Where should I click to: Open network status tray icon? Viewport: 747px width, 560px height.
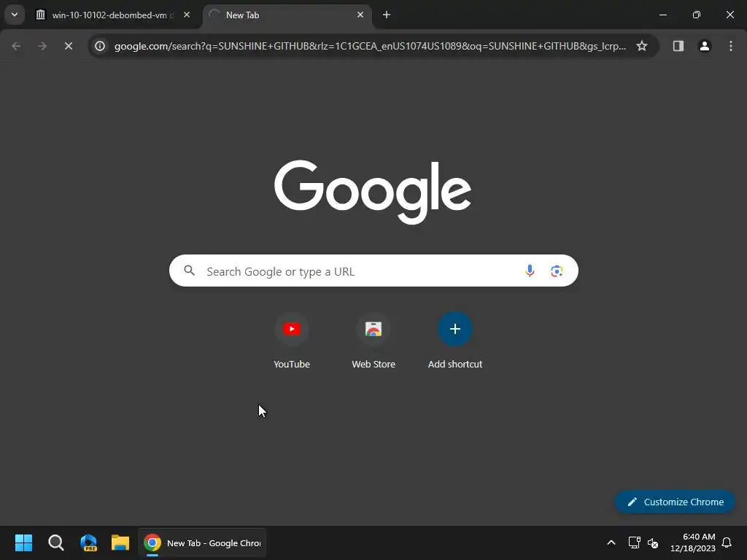point(634,542)
